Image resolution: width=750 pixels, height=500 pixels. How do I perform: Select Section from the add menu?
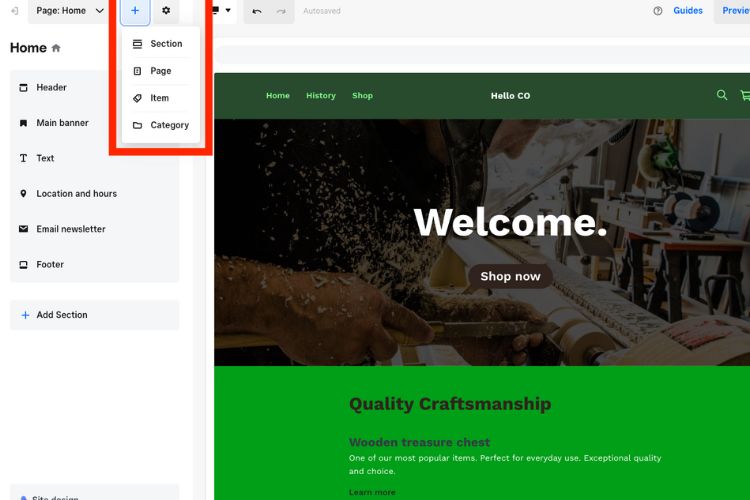point(160,44)
